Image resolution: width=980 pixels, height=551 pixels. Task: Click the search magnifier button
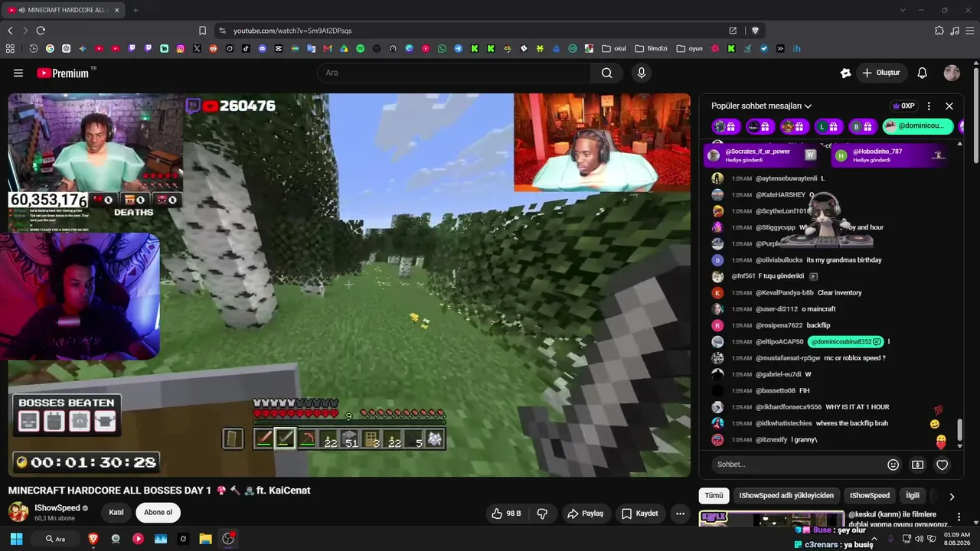[x=607, y=73]
